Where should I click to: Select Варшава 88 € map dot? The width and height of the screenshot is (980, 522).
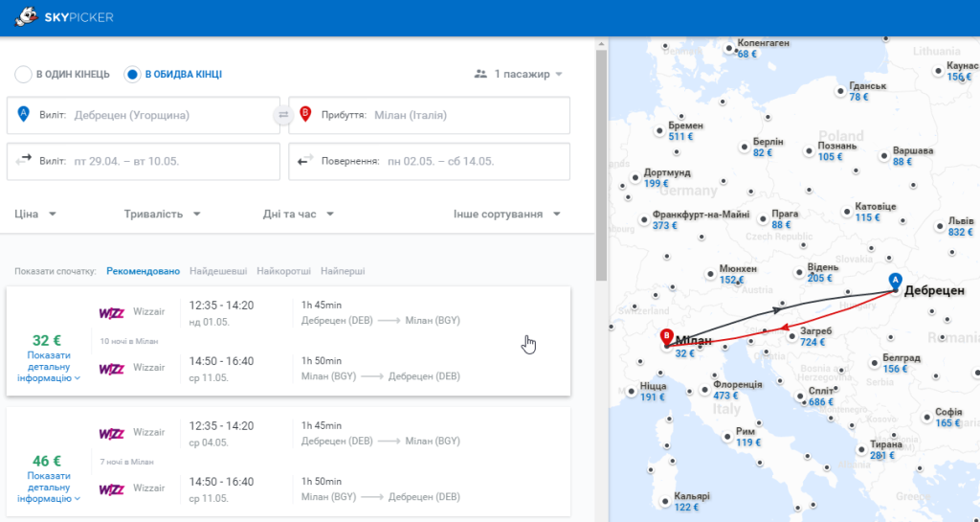click(x=883, y=156)
